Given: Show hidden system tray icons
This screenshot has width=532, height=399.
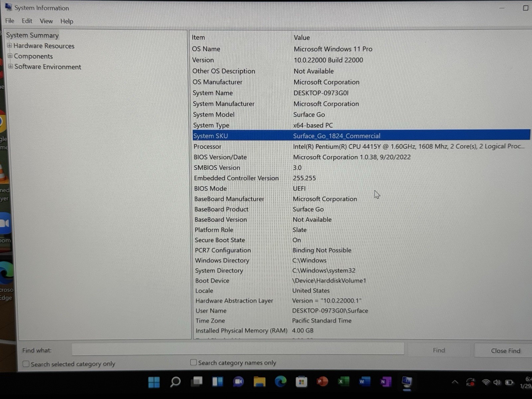Looking at the screenshot, I should pos(455,382).
